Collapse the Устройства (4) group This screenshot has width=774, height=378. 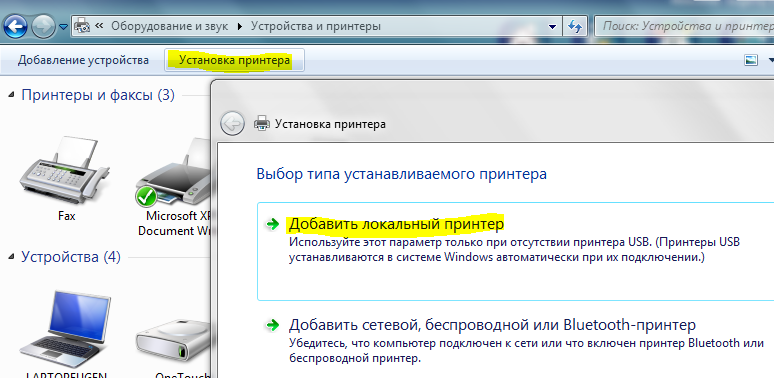point(11,257)
